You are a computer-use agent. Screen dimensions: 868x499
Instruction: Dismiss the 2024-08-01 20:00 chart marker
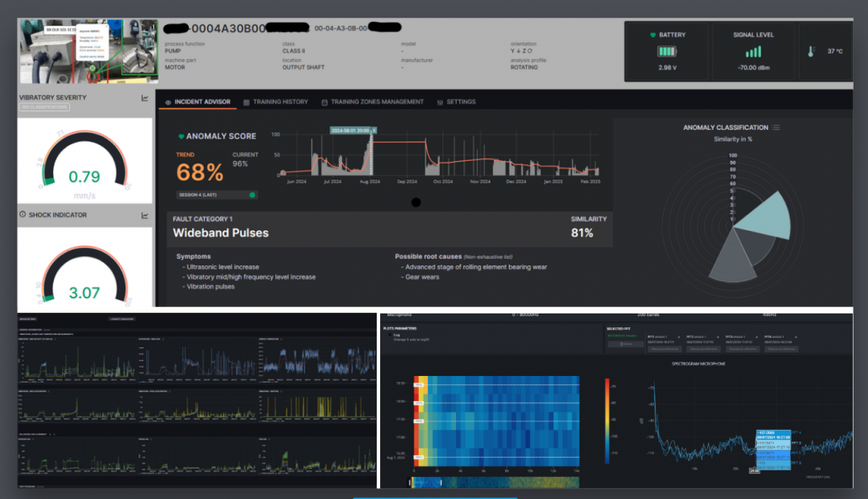pyautogui.click(x=374, y=131)
